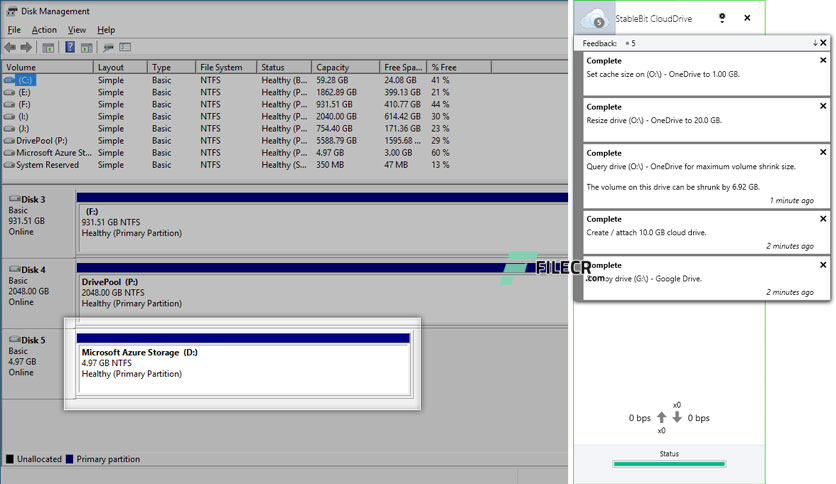Click the black Unallocated legend swatch
Viewport: 836px width, 484px height.
(10, 459)
